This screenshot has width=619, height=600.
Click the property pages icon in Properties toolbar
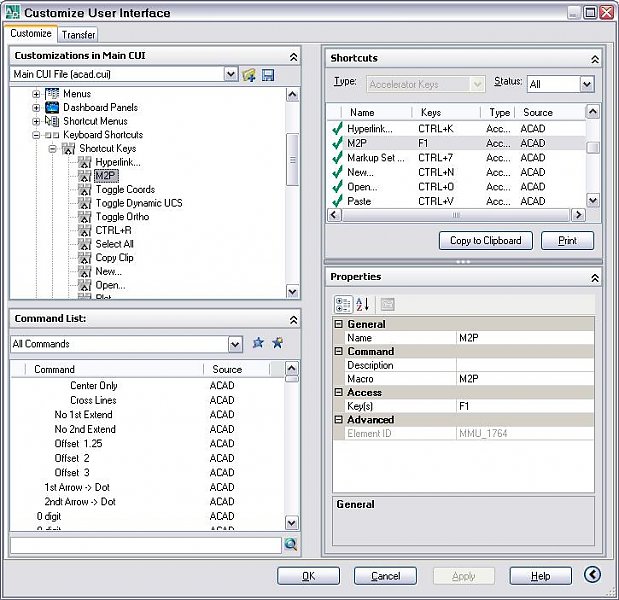pyautogui.click(x=387, y=304)
